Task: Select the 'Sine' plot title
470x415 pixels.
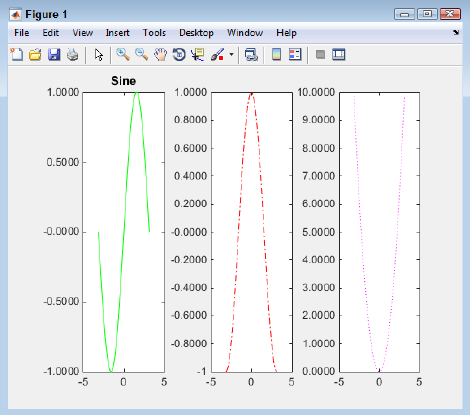Action: tap(123, 81)
